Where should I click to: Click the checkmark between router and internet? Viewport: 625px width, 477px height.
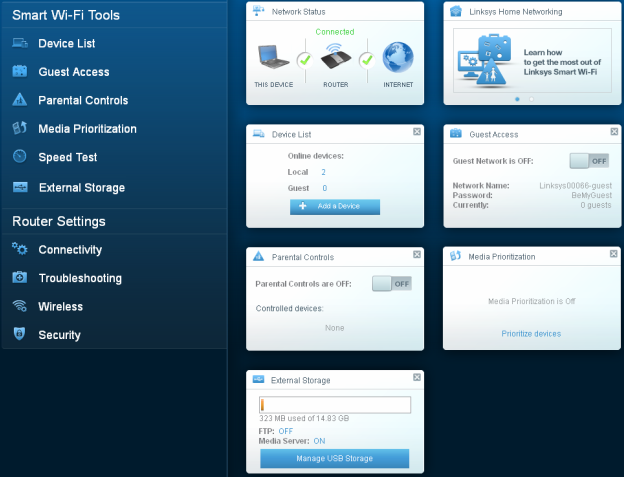coord(367,61)
